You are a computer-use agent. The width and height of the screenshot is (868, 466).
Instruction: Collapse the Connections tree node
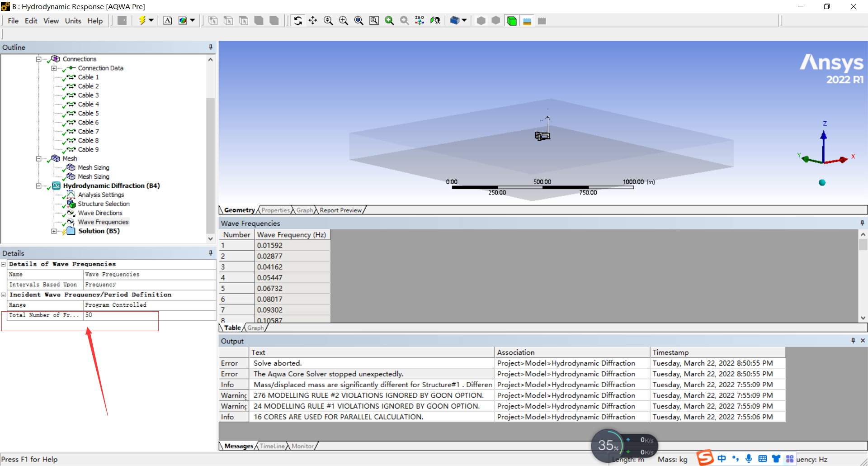tap(39, 59)
